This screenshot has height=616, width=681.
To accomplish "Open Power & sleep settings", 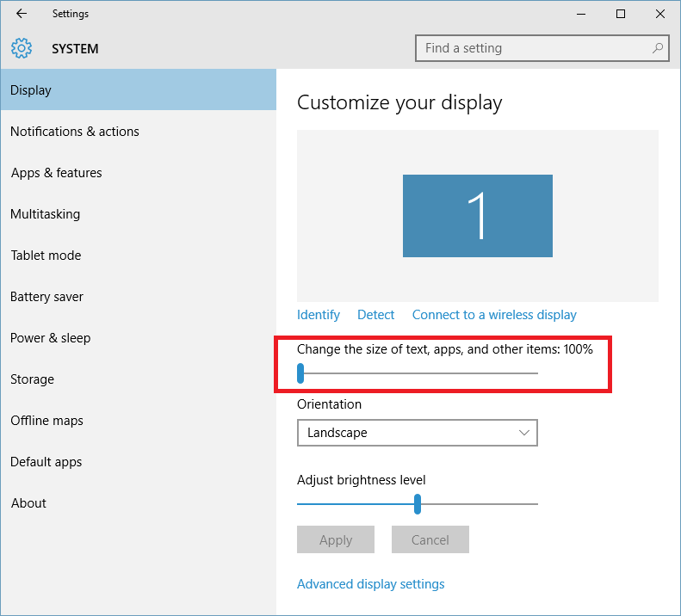I will [x=51, y=338].
